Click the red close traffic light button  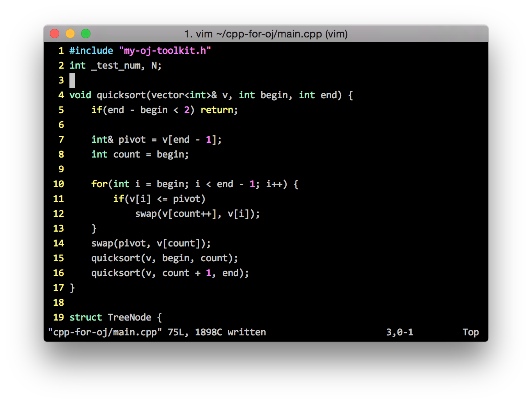coord(54,34)
